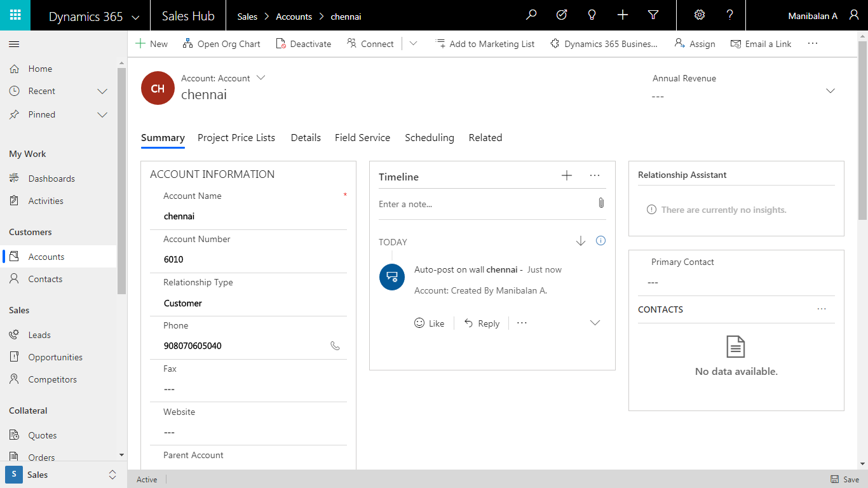Viewport: 868px width, 488px height.
Task: Click Accounts in the breadcrumb
Action: [294, 17]
